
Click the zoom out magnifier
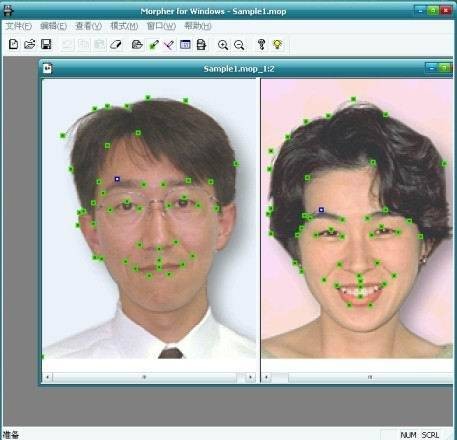(239, 45)
